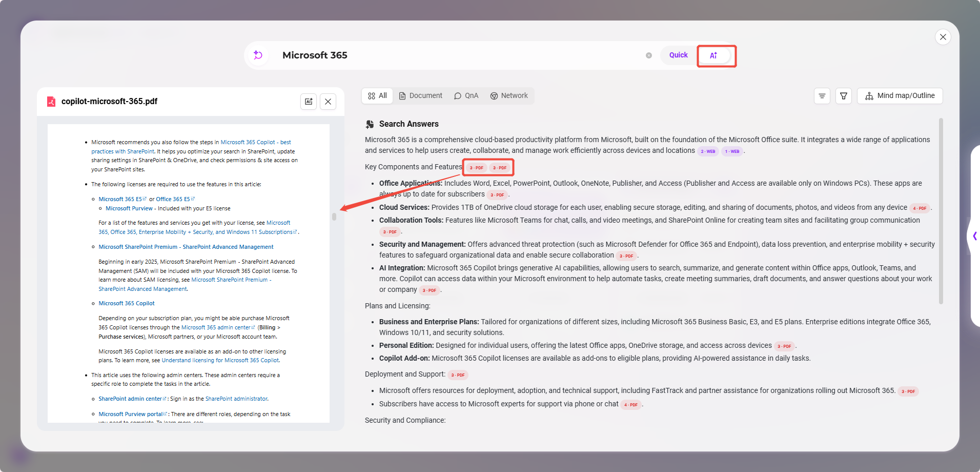Click the PDF citation beside Deployment and Support
Screen dimensions: 980x472
click(x=458, y=375)
